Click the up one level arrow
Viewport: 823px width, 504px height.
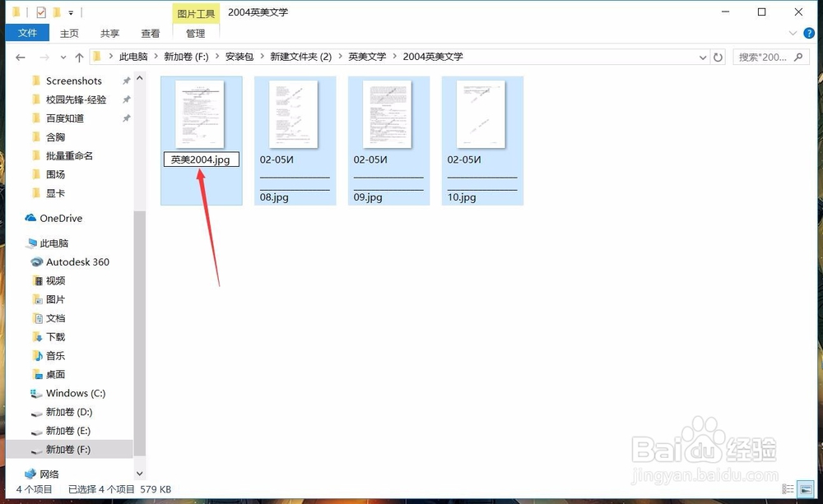[78, 56]
